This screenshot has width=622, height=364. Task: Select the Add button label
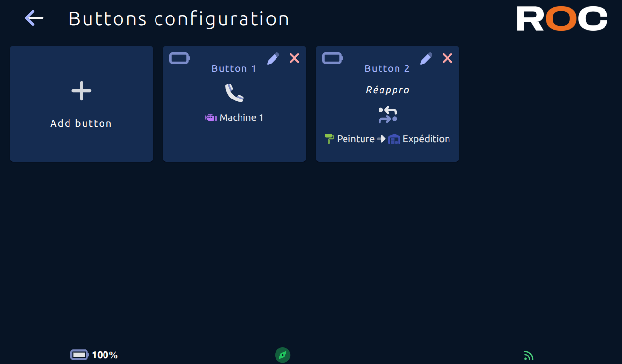pos(81,123)
